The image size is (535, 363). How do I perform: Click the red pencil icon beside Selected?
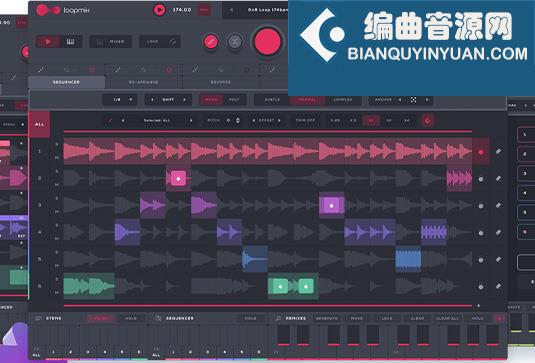coord(110,120)
